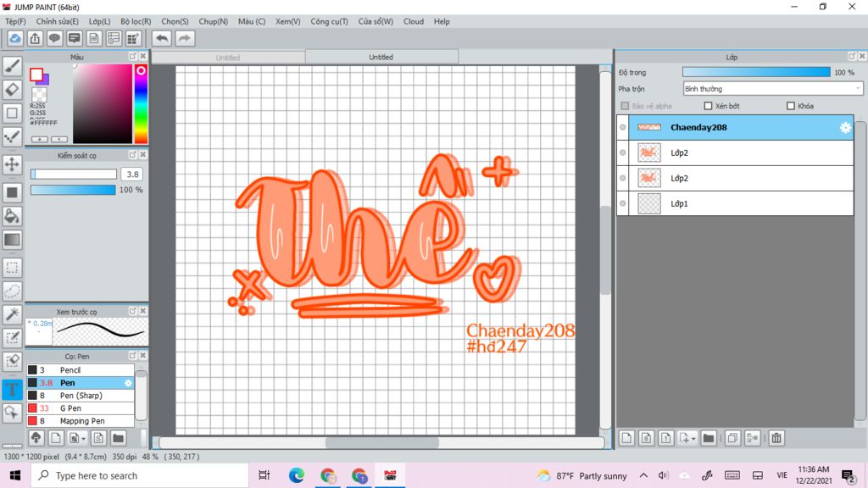Select the Lớp1 layer row
Viewport: 868px width, 488px height.
pyautogui.click(x=735, y=203)
